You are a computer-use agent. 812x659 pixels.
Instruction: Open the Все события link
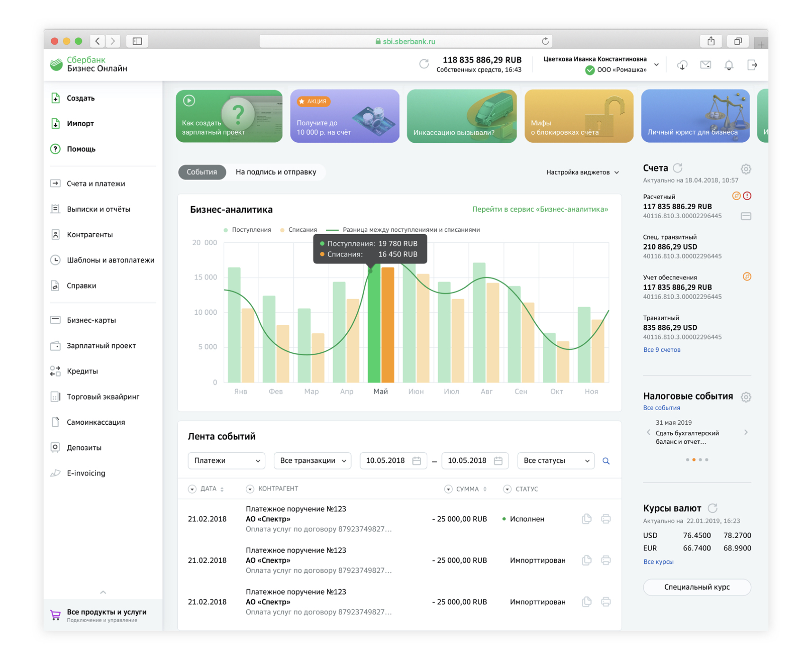[x=662, y=408]
